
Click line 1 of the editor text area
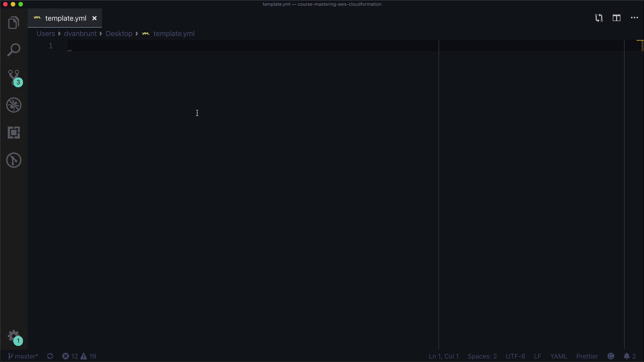click(x=235, y=46)
